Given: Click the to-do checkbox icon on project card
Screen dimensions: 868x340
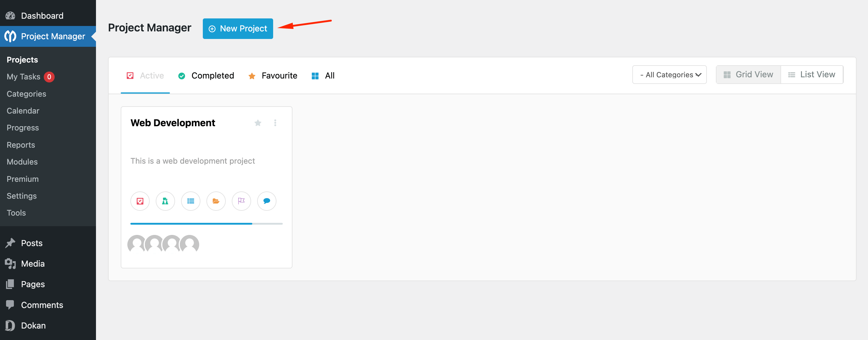Looking at the screenshot, I should (x=140, y=201).
